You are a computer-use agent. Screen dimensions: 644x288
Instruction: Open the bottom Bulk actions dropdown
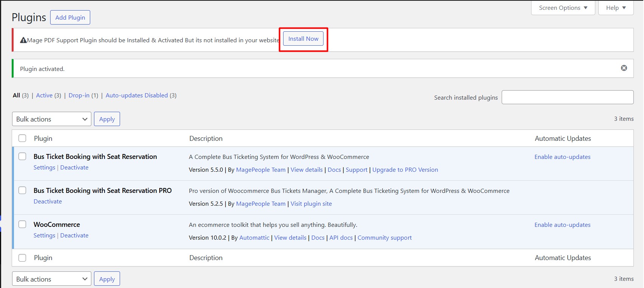coord(52,279)
